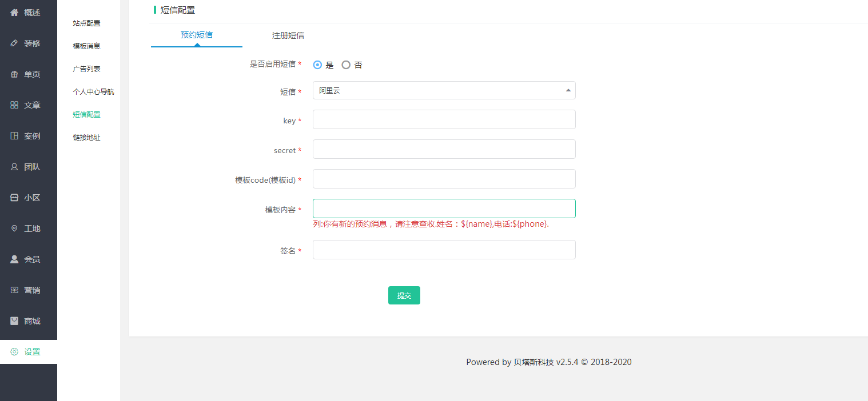Click the red template example hint text
Viewport: 868px width, 401px height.
click(431, 224)
